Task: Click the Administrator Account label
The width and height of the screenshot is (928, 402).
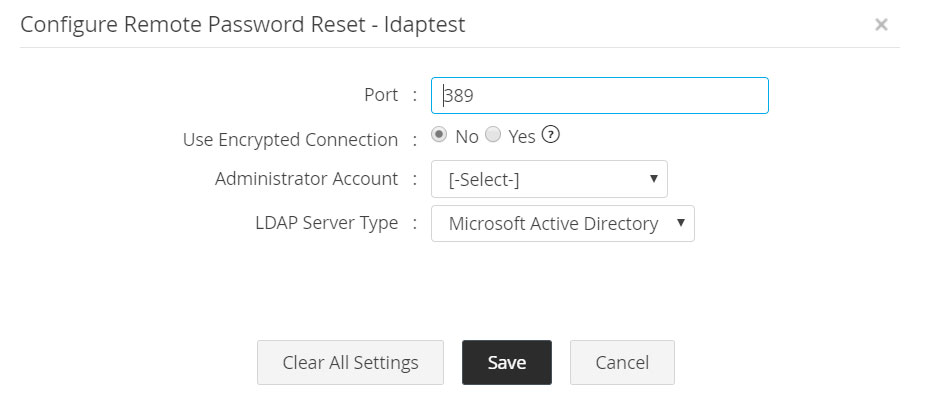Action: (x=306, y=179)
